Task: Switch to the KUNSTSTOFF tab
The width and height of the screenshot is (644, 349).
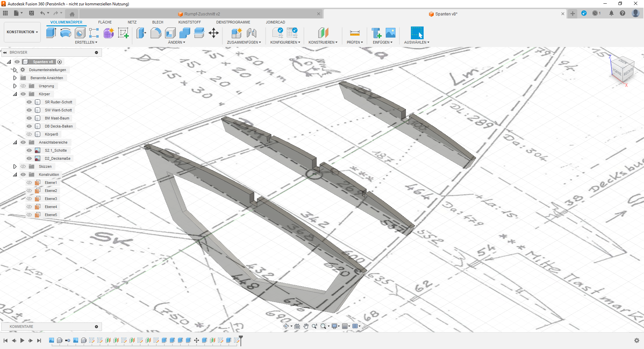Action: (190, 22)
